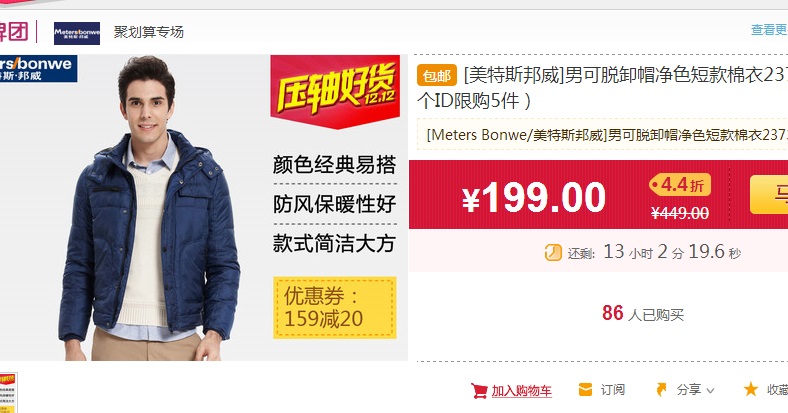Select the small product thumbnail below image

point(8,392)
